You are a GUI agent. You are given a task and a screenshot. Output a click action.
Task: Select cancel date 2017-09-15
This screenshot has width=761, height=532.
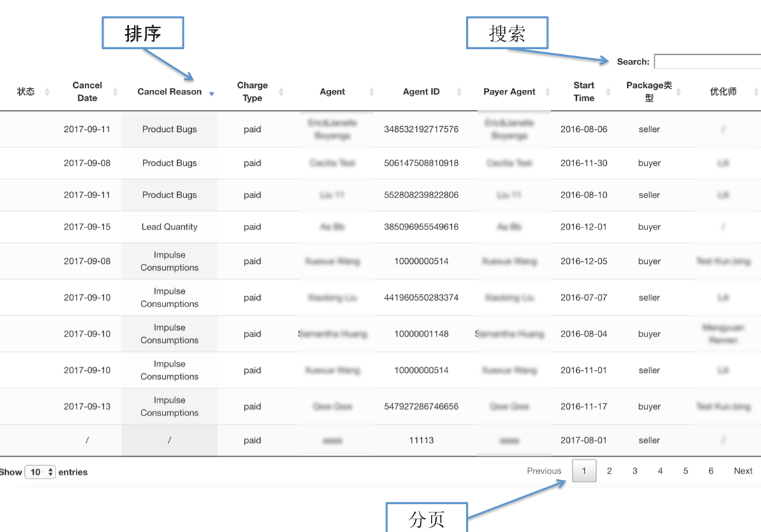coord(87,227)
